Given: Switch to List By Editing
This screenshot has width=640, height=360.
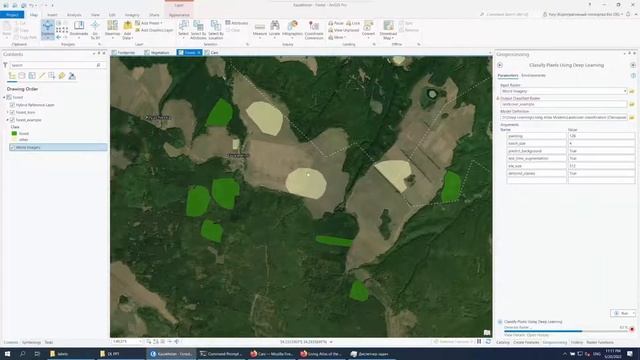Looking at the screenshot, I should pyautogui.click(x=42, y=76).
